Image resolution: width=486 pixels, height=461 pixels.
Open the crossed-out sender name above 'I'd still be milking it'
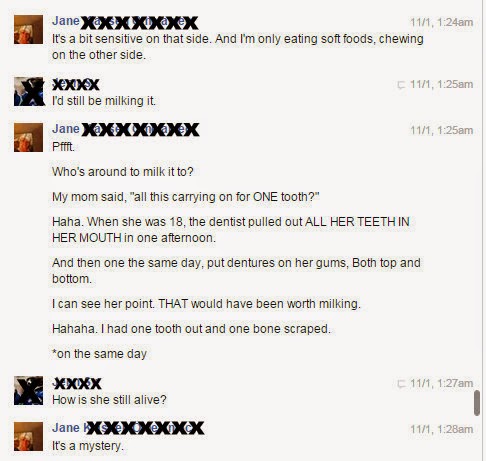point(76,84)
